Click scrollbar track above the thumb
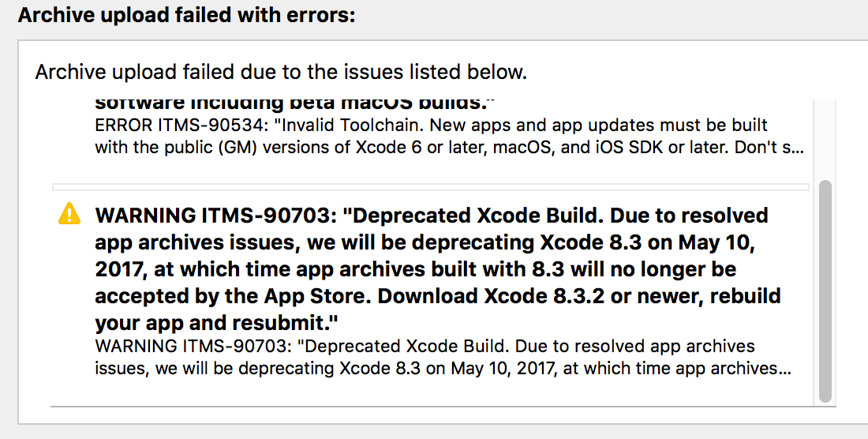Screen dimensions: 868x439 (x=825, y=140)
